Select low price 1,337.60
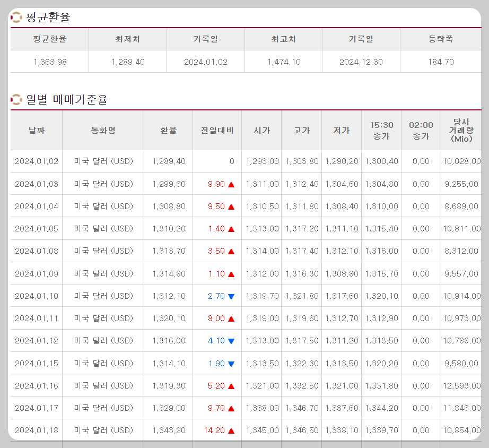This screenshot has height=448, width=489. [x=342, y=408]
